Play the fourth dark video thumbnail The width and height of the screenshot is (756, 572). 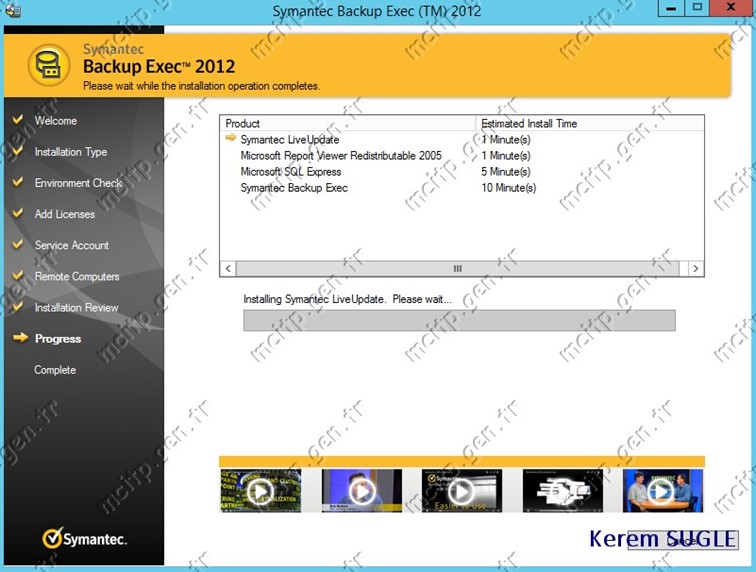click(x=563, y=491)
